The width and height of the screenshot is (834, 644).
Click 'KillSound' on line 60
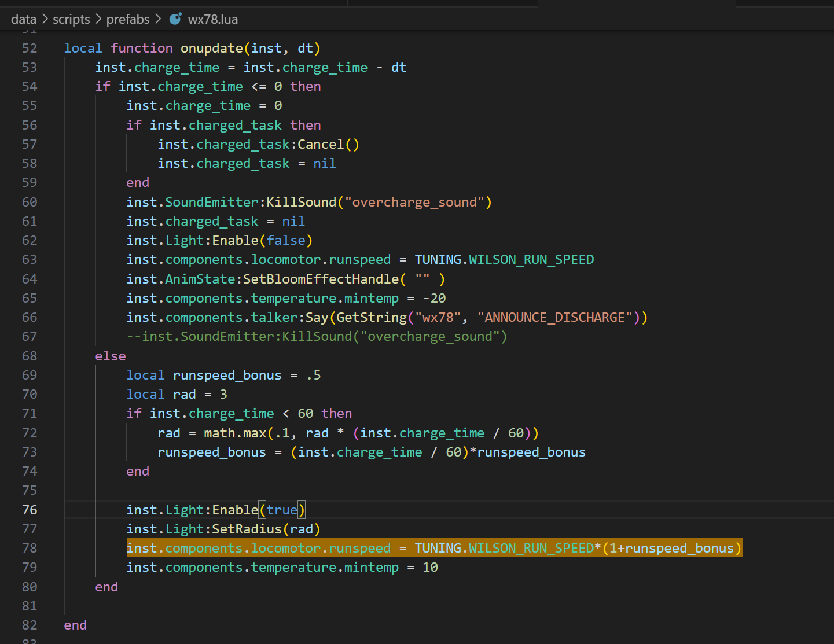point(301,202)
